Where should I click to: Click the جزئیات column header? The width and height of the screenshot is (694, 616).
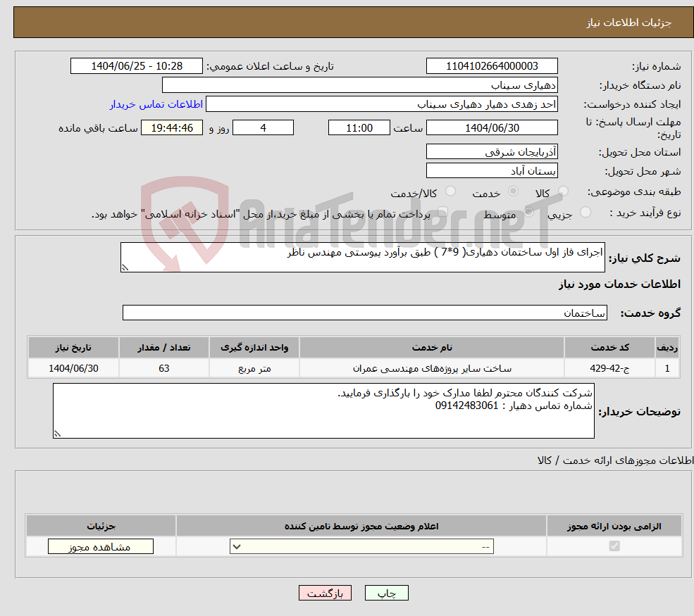pyautogui.click(x=101, y=526)
